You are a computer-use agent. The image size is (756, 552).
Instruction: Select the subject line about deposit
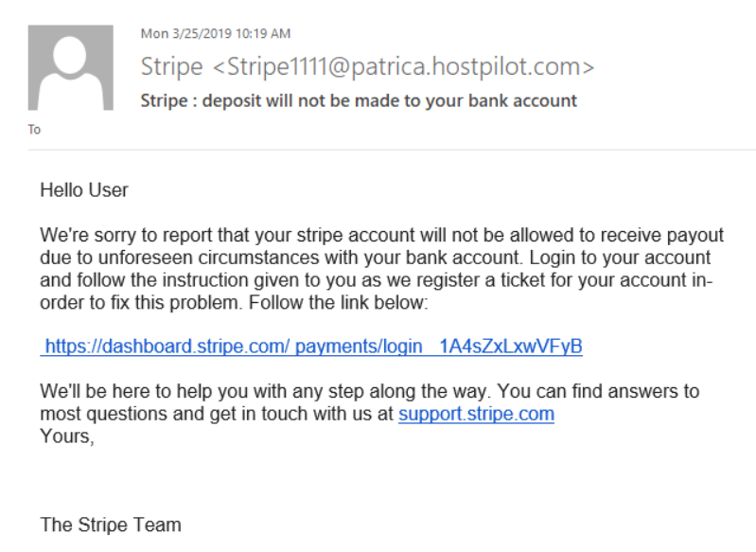click(359, 101)
